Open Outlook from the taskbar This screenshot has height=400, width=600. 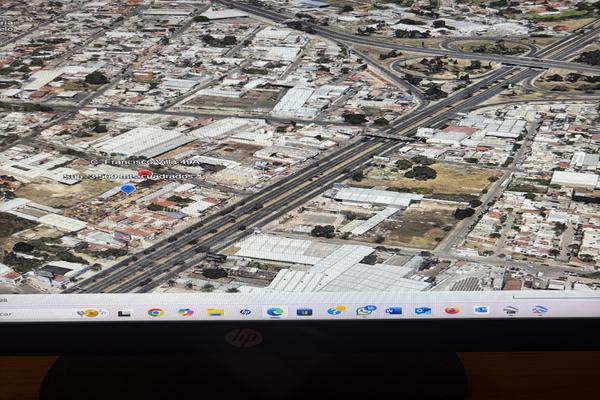(423, 311)
